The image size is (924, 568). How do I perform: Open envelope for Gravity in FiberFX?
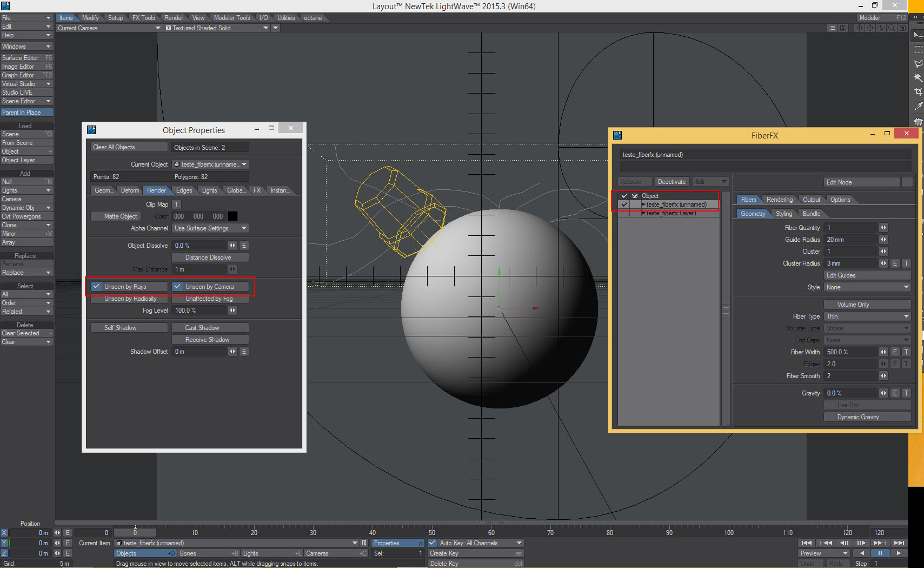895,393
